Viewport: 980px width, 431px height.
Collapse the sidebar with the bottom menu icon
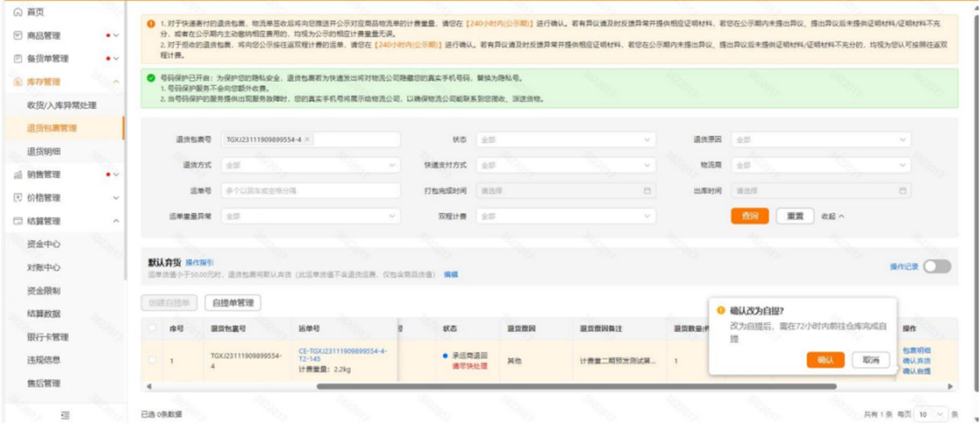[x=65, y=415]
